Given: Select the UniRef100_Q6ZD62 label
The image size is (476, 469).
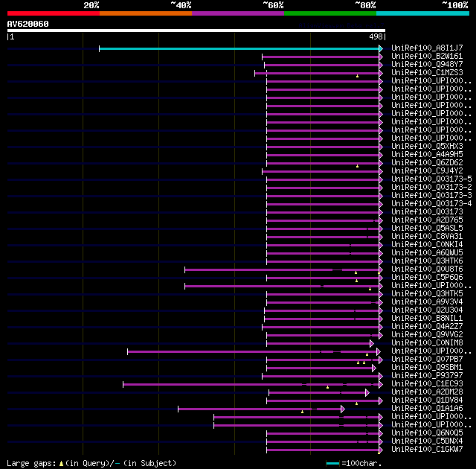Looking at the screenshot, I should click(x=427, y=162).
